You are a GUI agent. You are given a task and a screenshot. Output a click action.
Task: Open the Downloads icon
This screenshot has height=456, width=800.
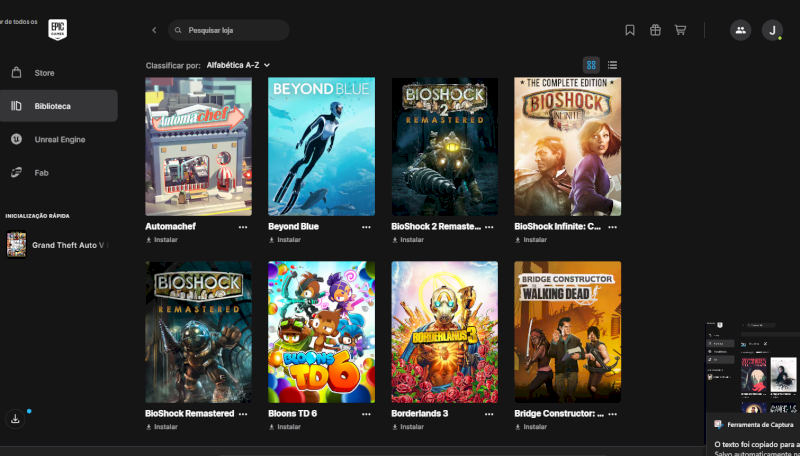point(15,419)
